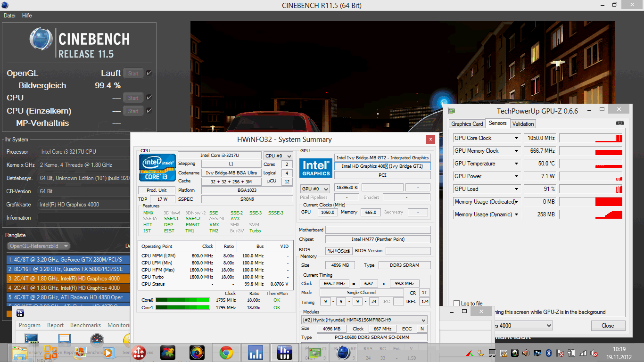
Task: Open the OpenGL-Referenzbild ranking dropdown
Action: tap(39, 246)
